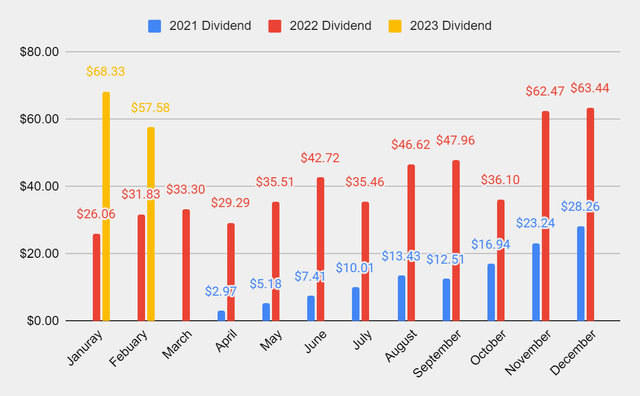Click the red 2022 Dividend legend swatch

pyautogui.click(x=275, y=26)
